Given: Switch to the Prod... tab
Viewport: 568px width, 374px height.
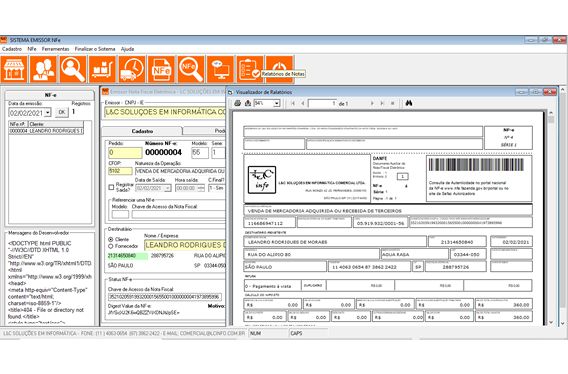Looking at the screenshot, I should (x=205, y=131).
